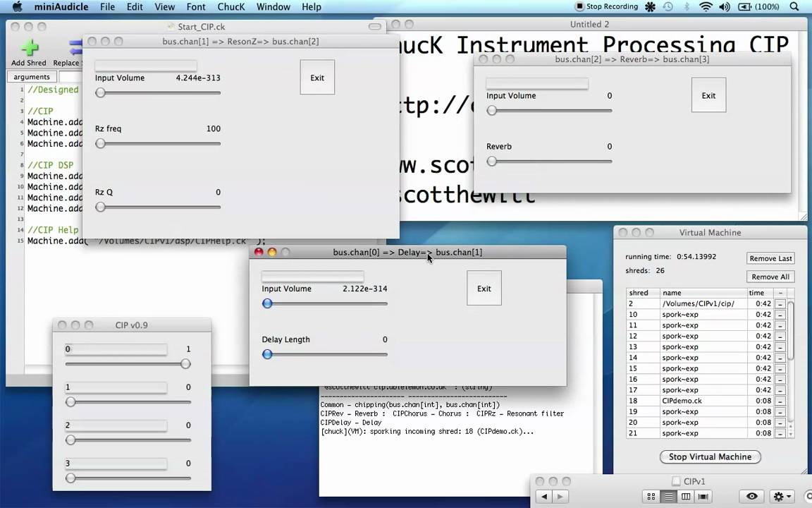Click the Finder forward arrow in CIPv1
Viewport: 812px width, 508px height.
(560, 497)
